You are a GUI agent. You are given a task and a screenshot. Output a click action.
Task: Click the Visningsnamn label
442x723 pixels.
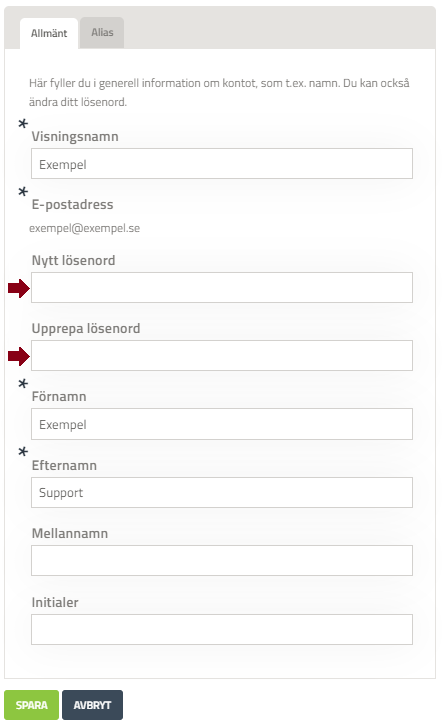pyautogui.click(x=75, y=136)
